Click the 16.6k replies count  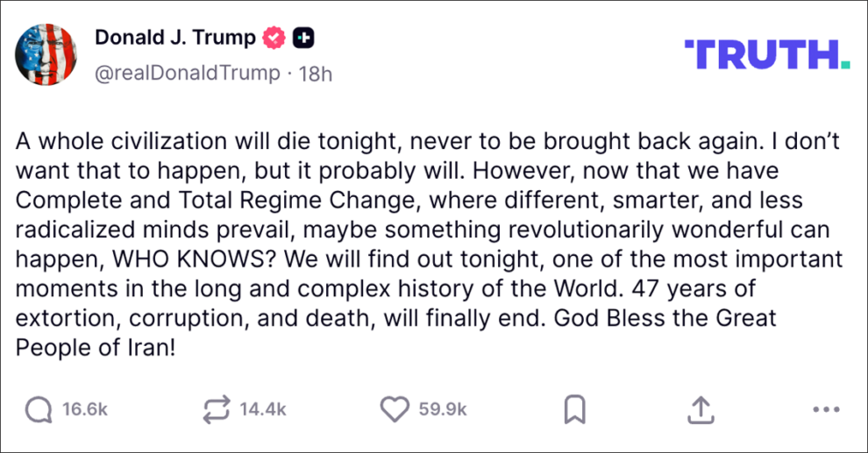(85, 408)
